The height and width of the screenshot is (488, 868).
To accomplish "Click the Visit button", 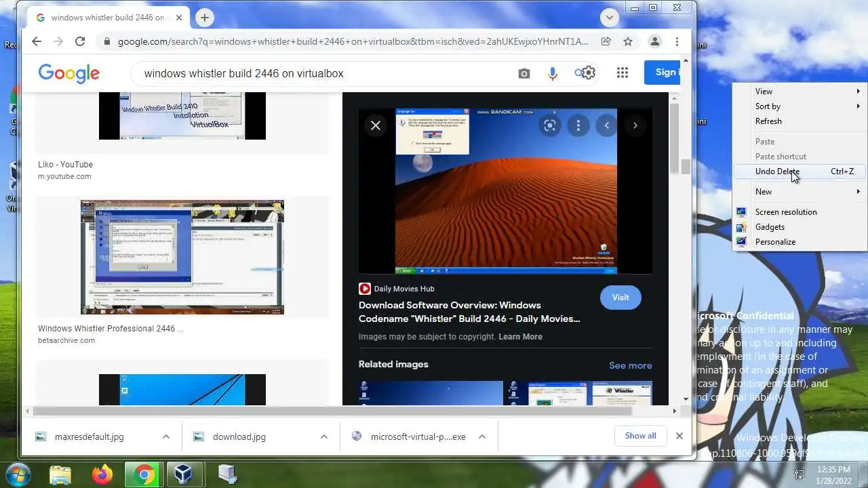I will point(620,298).
